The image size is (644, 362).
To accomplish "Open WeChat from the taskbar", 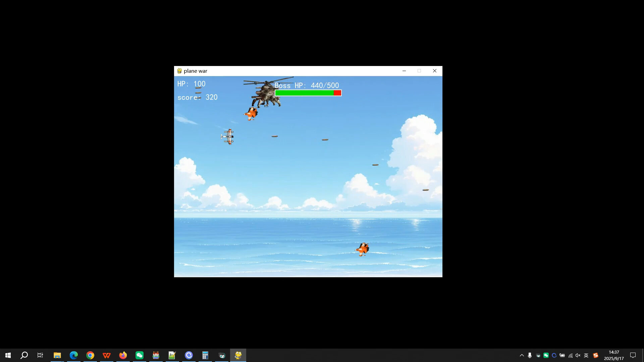I will [140, 355].
